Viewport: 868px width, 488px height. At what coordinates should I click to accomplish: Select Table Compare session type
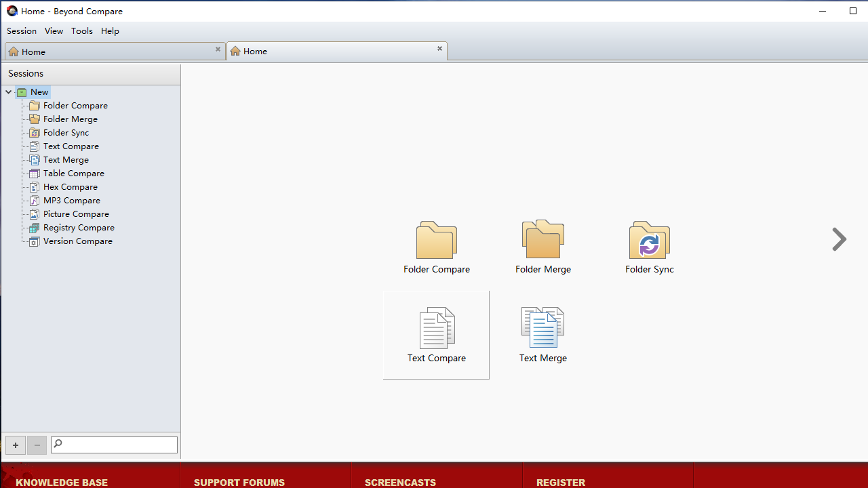(x=73, y=174)
